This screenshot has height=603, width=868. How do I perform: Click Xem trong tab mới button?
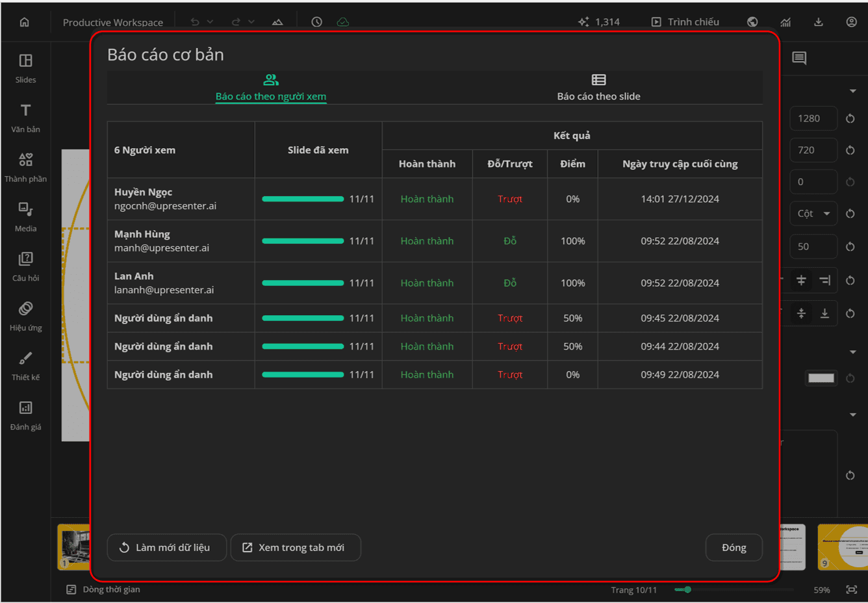pos(296,547)
